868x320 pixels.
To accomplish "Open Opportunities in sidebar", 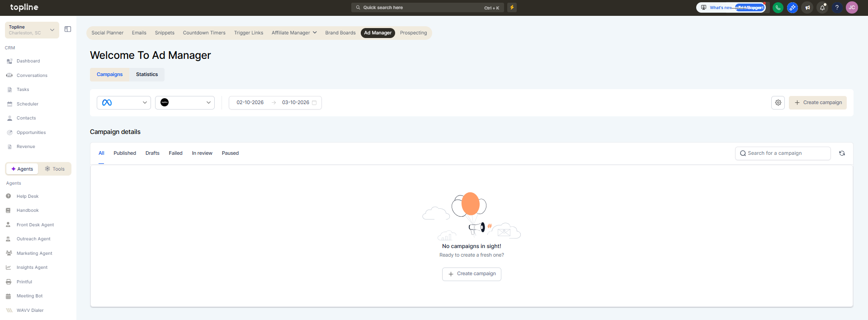I will click(31, 133).
